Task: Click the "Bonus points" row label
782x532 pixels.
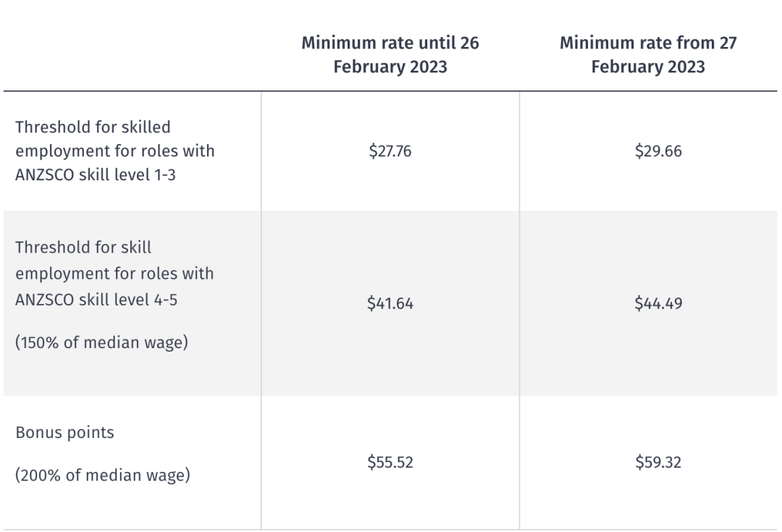Action: (65, 432)
